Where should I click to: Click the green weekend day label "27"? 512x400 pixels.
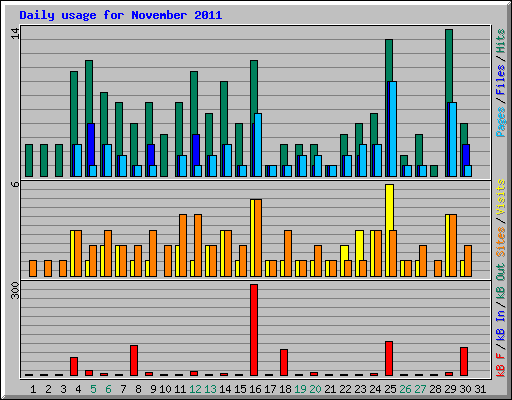pyautogui.click(x=420, y=389)
